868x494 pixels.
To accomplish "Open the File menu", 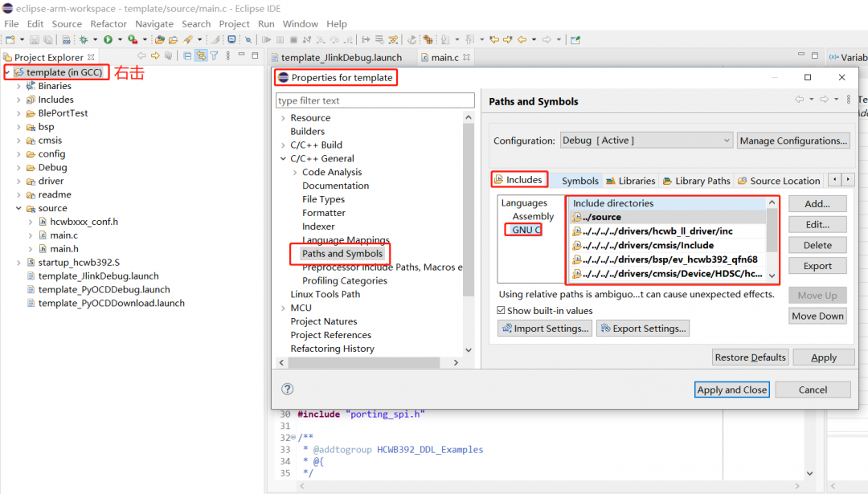I will pyautogui.click(x=11, y=24).
